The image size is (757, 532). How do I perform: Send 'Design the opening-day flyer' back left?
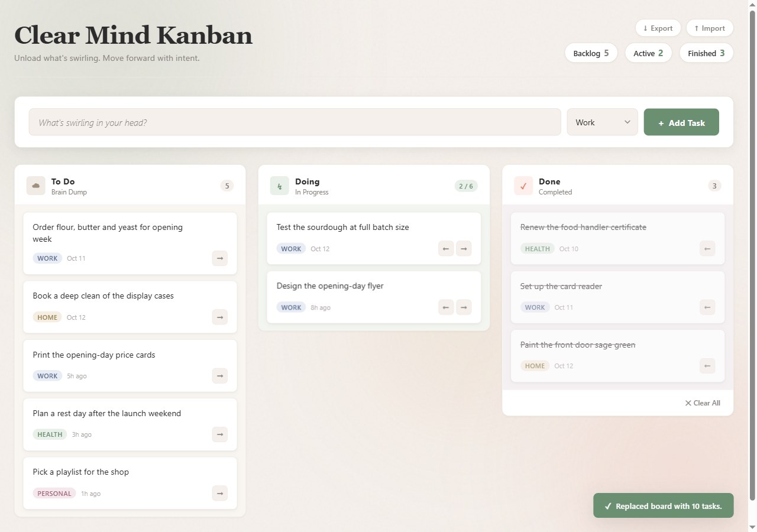[446, 307]
